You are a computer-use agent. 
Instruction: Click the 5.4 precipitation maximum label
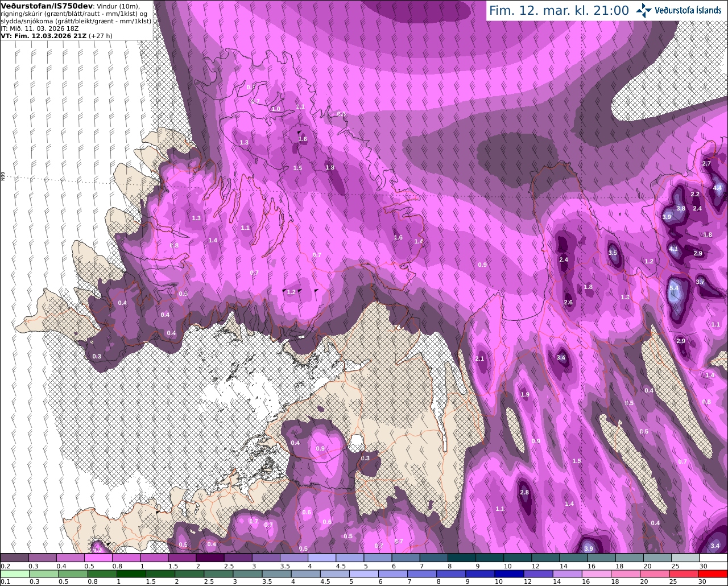pos(674,288)
